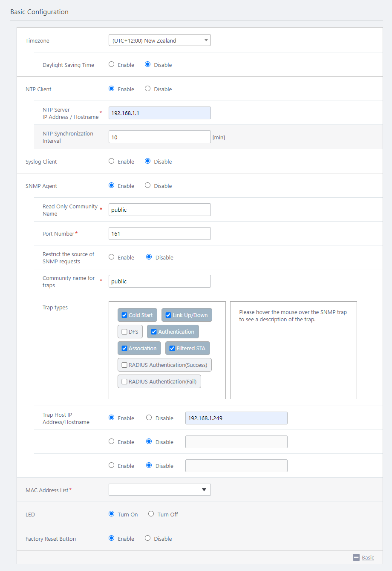Collapse the Basic section minus icon
This screenshot has height=571, width=392.
[356, 557]
